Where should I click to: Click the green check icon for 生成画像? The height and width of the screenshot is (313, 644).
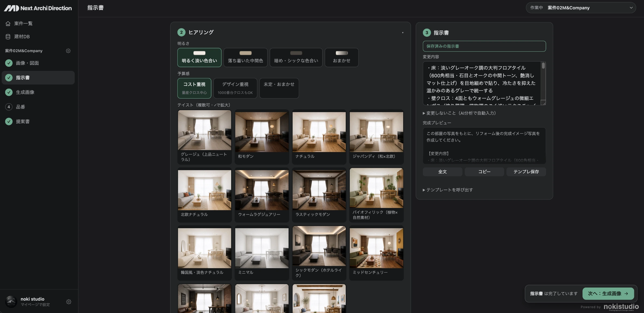coord(9,92)
